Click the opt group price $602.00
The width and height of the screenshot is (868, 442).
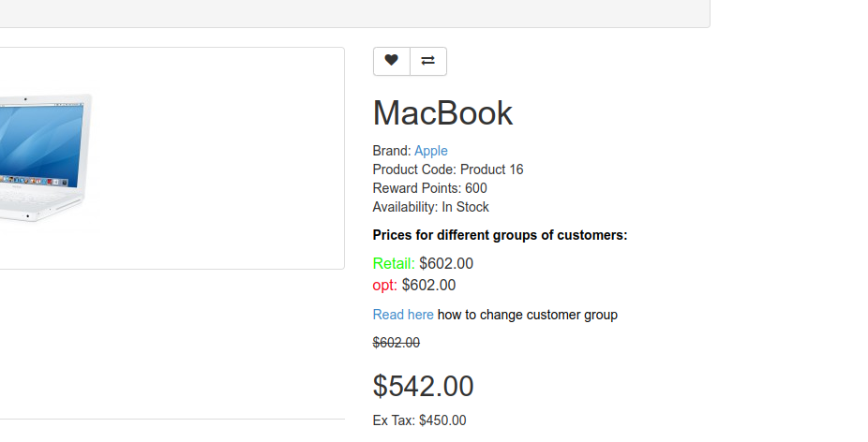429,285
